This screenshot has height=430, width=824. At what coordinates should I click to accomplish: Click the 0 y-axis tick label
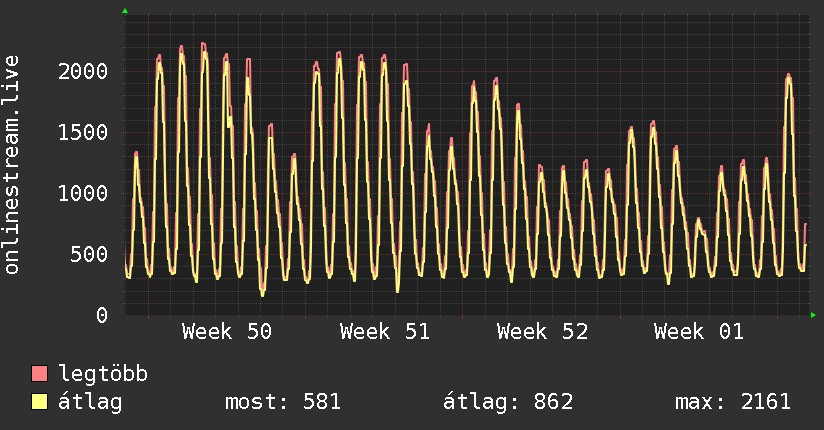click(101, 316)
